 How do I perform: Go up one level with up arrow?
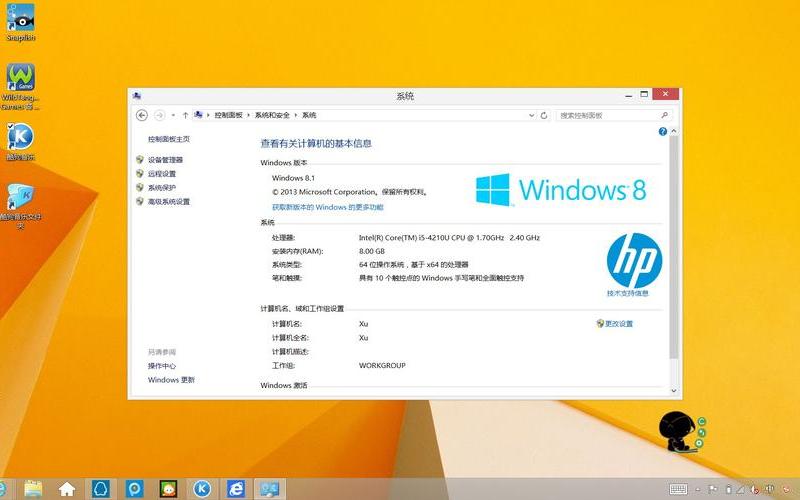point(185,115)
